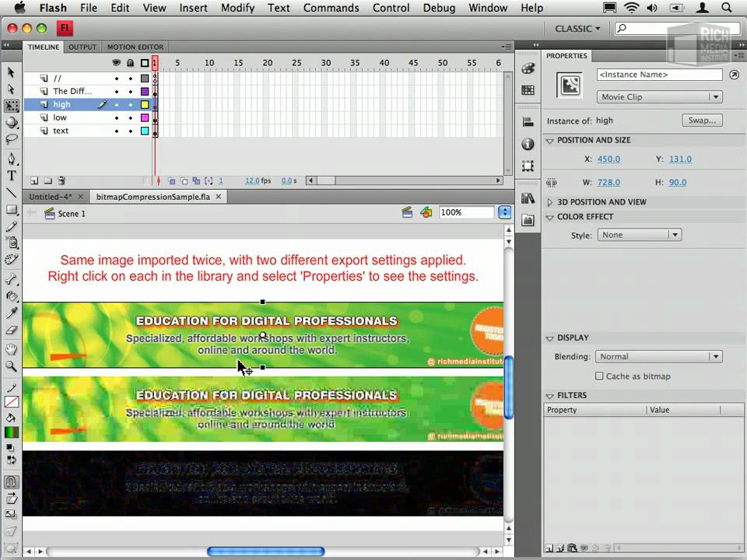Select the Free Transform tool
747x560 pixels.
(12, 106)
